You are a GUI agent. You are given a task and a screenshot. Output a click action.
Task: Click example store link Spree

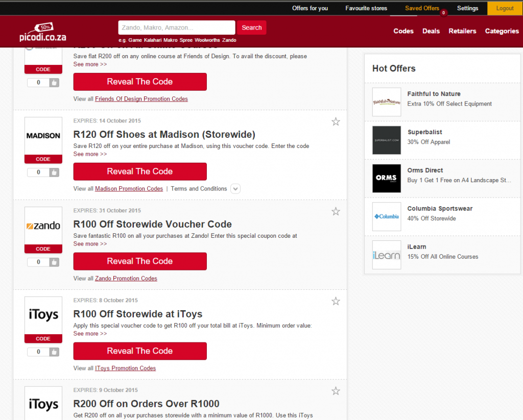coord(186,40)
